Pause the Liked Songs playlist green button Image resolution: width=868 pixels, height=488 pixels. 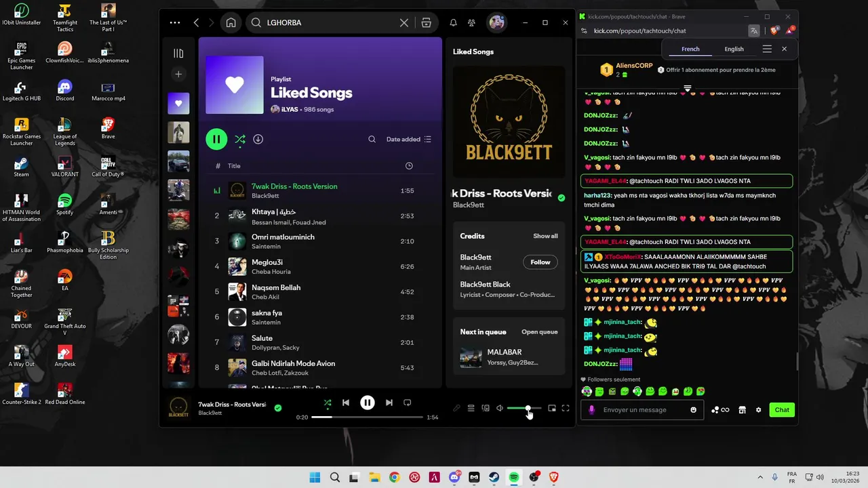(216, 139)
